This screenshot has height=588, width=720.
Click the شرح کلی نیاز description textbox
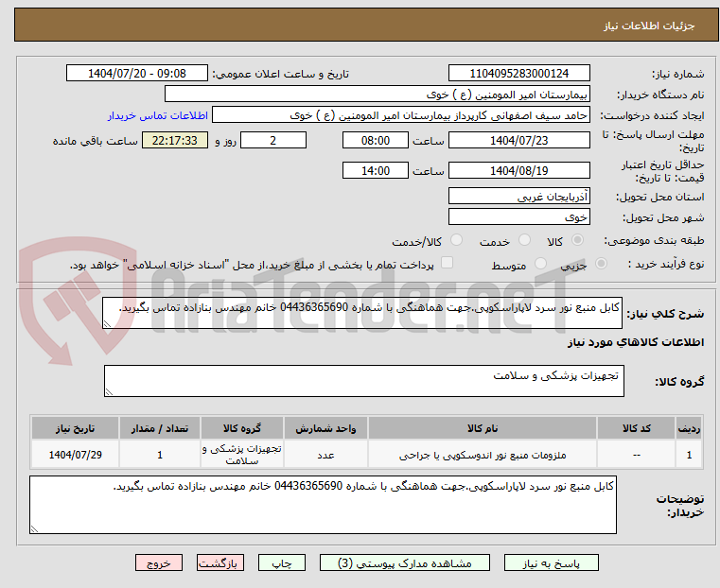pos(362,313)
